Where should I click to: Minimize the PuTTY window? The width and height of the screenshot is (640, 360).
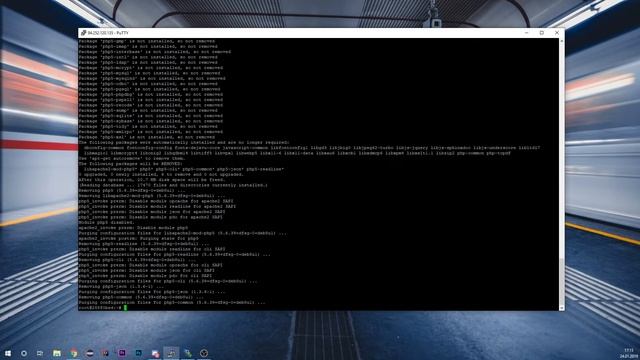coord(527,33)
